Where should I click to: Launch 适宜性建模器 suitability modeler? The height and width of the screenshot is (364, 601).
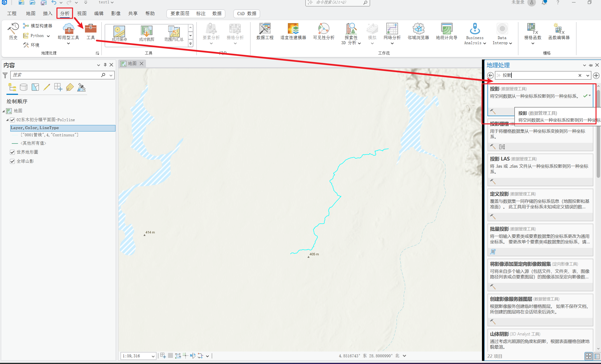[x=293, y=31]
